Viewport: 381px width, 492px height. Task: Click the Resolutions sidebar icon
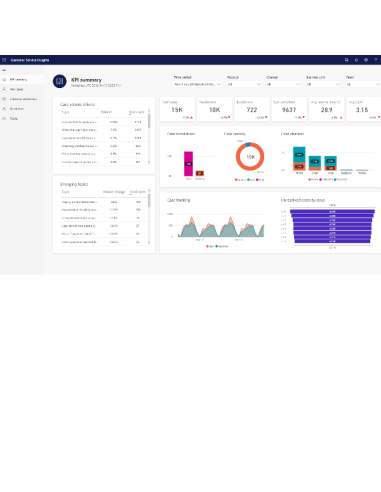click(4, 109)
